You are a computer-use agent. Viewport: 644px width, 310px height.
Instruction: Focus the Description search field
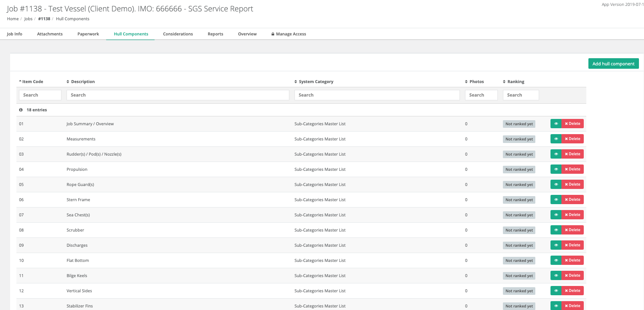[178, 95]
